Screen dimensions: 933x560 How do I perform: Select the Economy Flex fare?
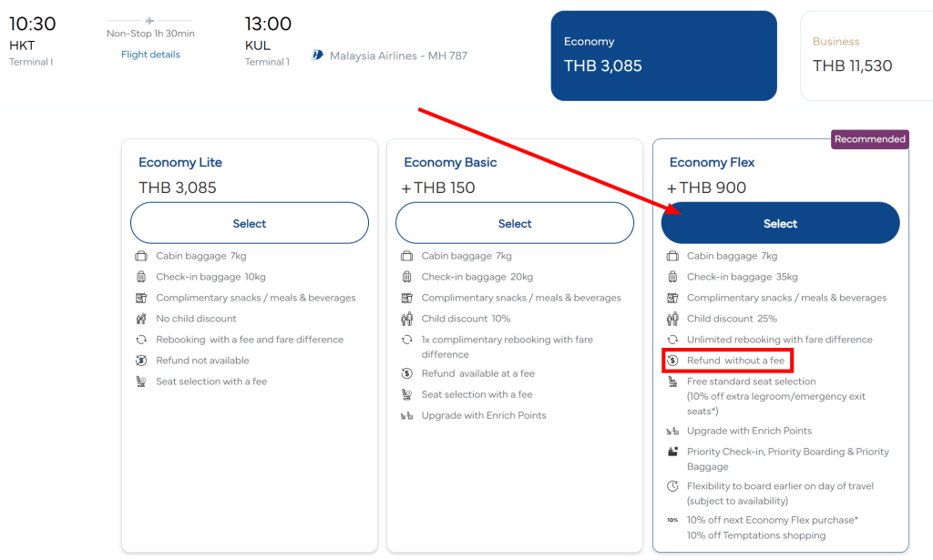click(x=780, y=223)
